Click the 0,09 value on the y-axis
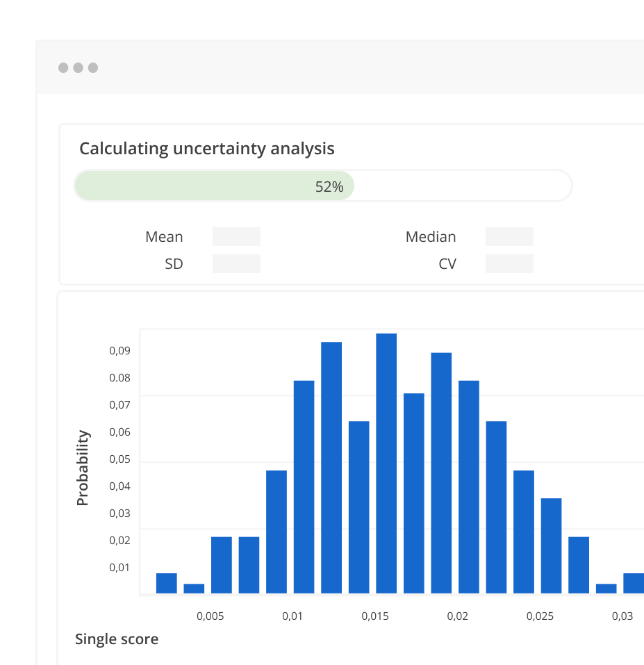Viewport: 644px width, 665px height. 122,350
